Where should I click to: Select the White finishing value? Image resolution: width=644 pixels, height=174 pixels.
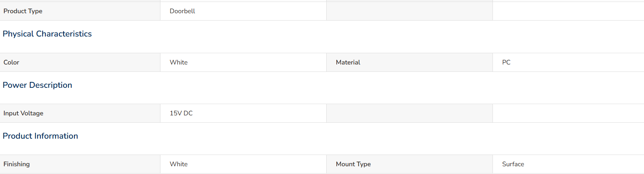[179, 164]
